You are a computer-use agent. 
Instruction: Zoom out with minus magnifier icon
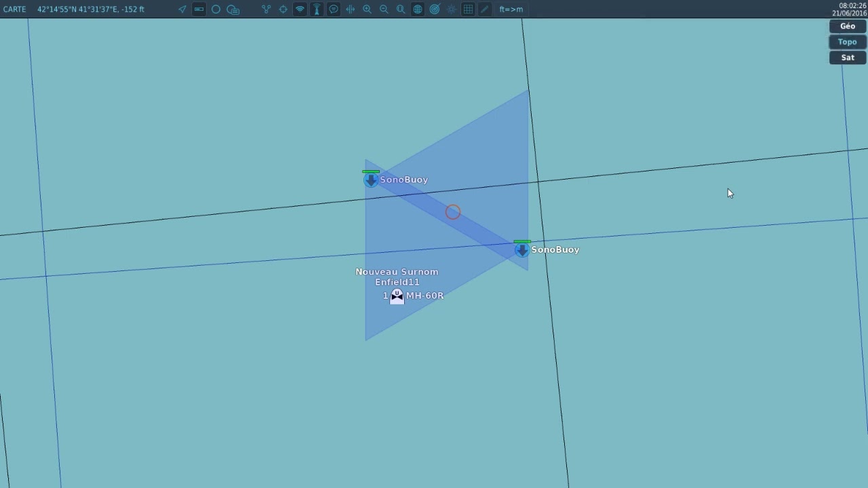(x=384, y=9)
